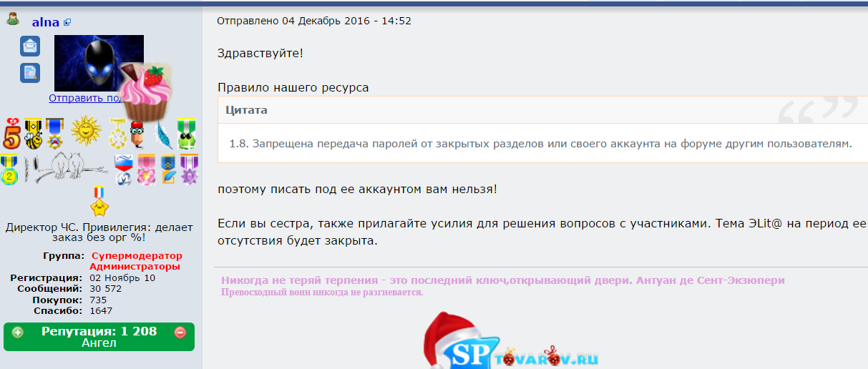
Task: Click the two cats on branch sketch
Action: [66, 169]
